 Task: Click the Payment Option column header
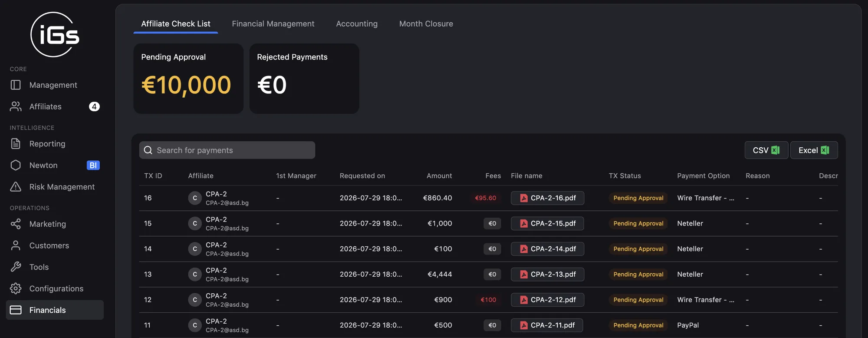[703, 176]
